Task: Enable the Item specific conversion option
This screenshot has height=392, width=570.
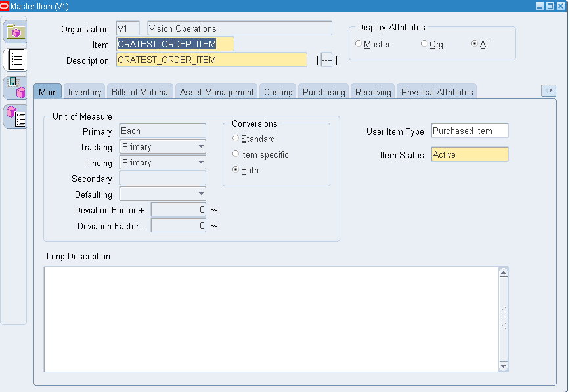Action: (x=235, y=154)
